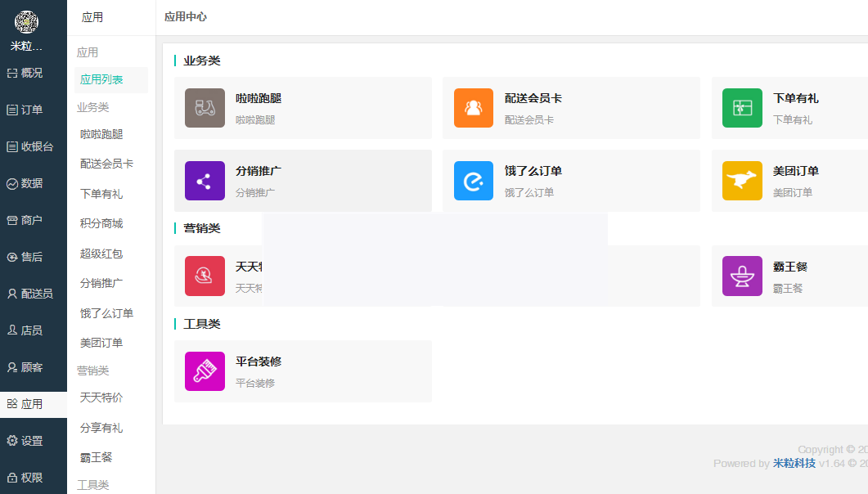Open the green 下单有礼 app icon
This screenshot has height=494, width=868.
[741, 107]
